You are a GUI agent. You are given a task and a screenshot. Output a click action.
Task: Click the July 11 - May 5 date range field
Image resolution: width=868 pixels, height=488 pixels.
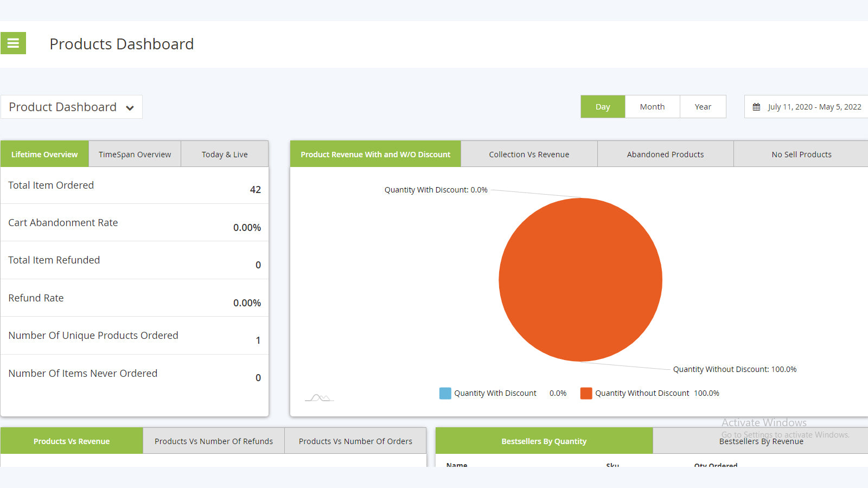(x=814, y=107)
